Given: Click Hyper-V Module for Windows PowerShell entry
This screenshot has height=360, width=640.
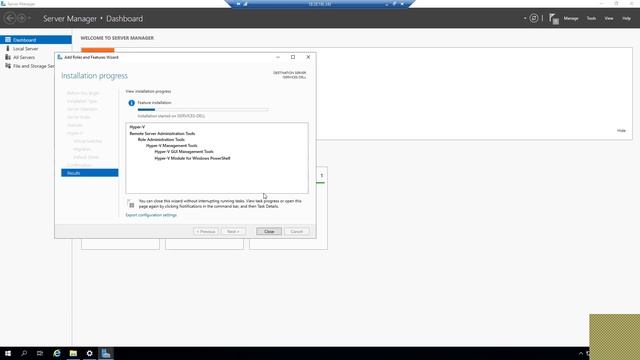Looking at the screenshot, I should [192, 158].
